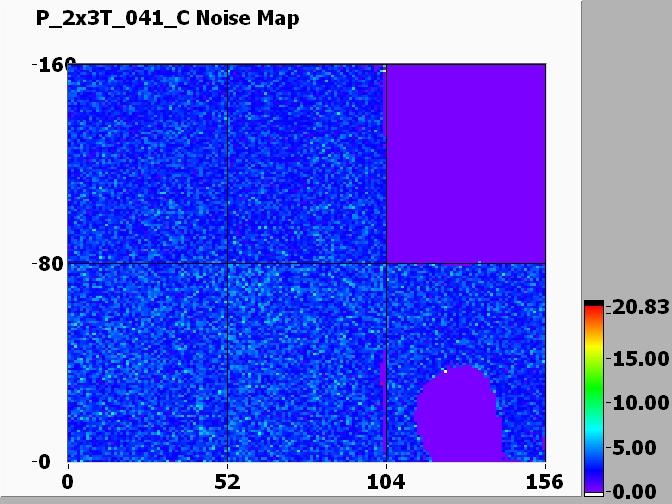The width and height of the screenshot is (672, 504).
Task: Click the 0.00 color scale label
Action: point(643,491)
